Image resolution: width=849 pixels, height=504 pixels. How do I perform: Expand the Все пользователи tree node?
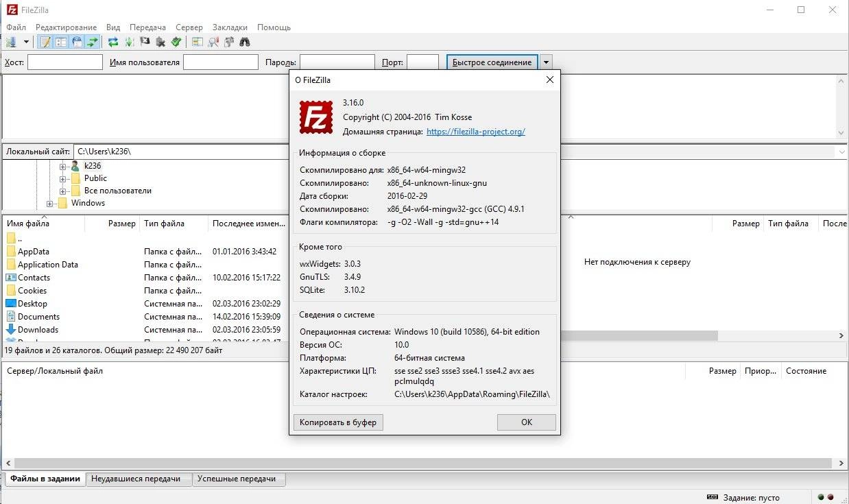pos(63,191)
